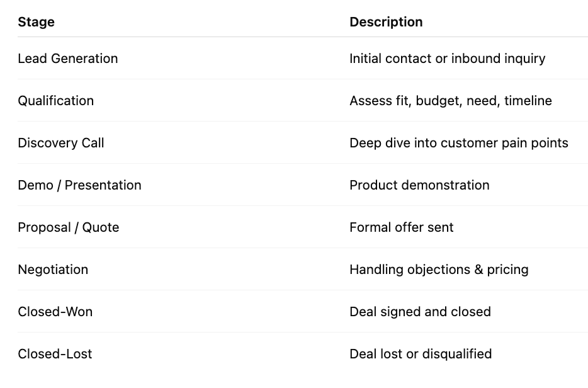Select the Negotiation stage cell
The width and height of the screenshot is (588, 388).
click(x=53, y=270)
